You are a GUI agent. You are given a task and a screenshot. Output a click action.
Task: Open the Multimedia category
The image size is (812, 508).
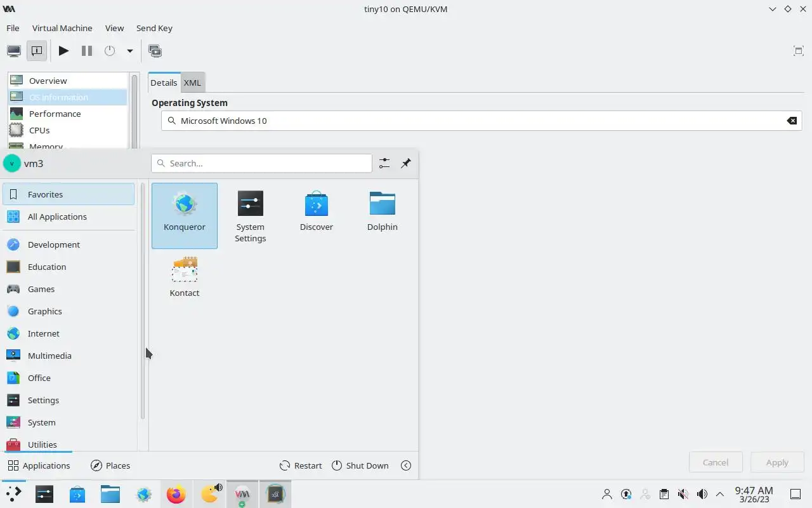coord(69,356)
